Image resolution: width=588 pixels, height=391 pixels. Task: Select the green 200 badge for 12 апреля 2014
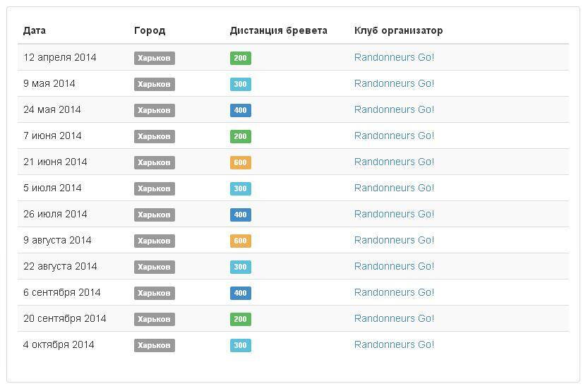point(240,58)
